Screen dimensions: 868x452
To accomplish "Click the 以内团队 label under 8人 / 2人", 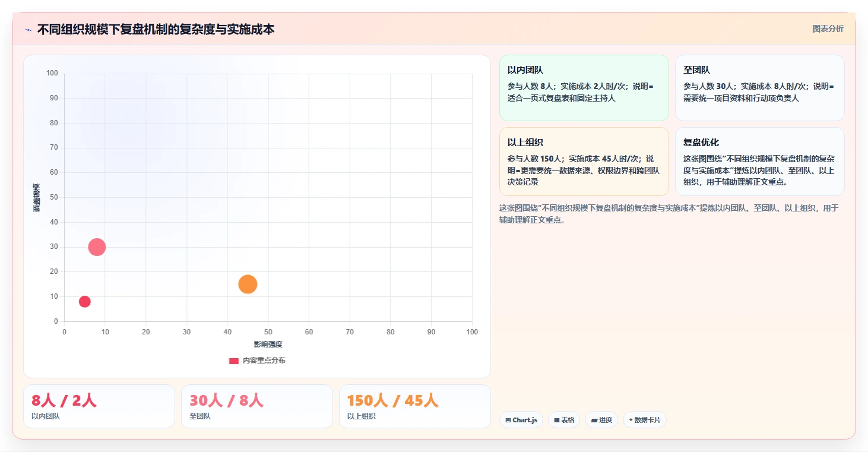I will pos(46,416).
